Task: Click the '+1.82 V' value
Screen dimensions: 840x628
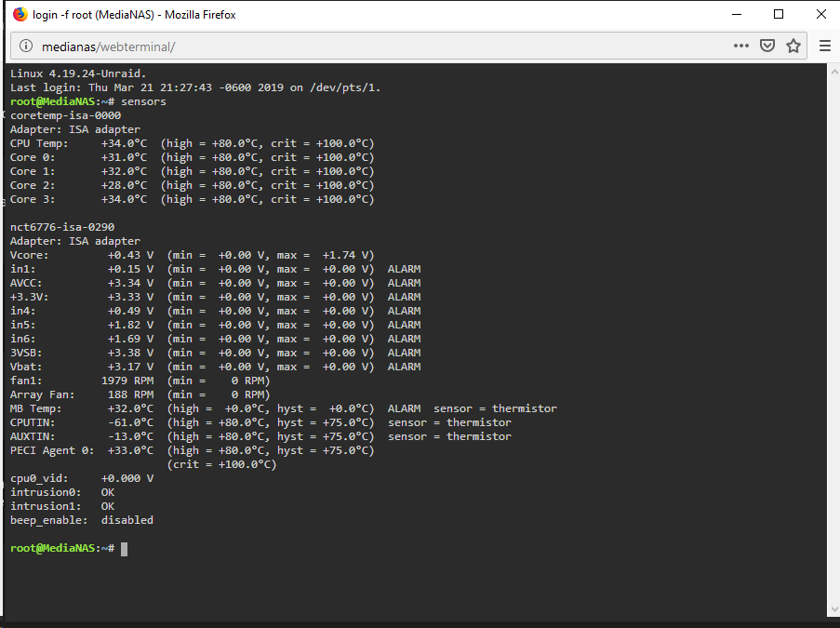Action: (x=131, y=325)
